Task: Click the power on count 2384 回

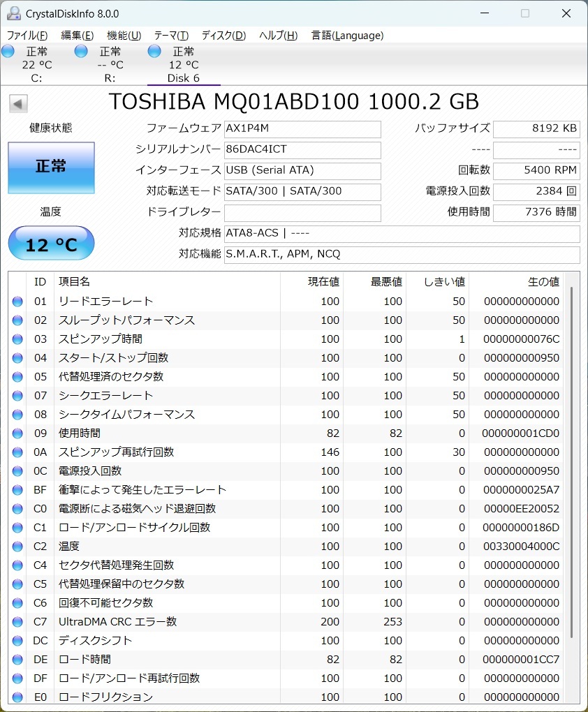Action: (536, 192)
